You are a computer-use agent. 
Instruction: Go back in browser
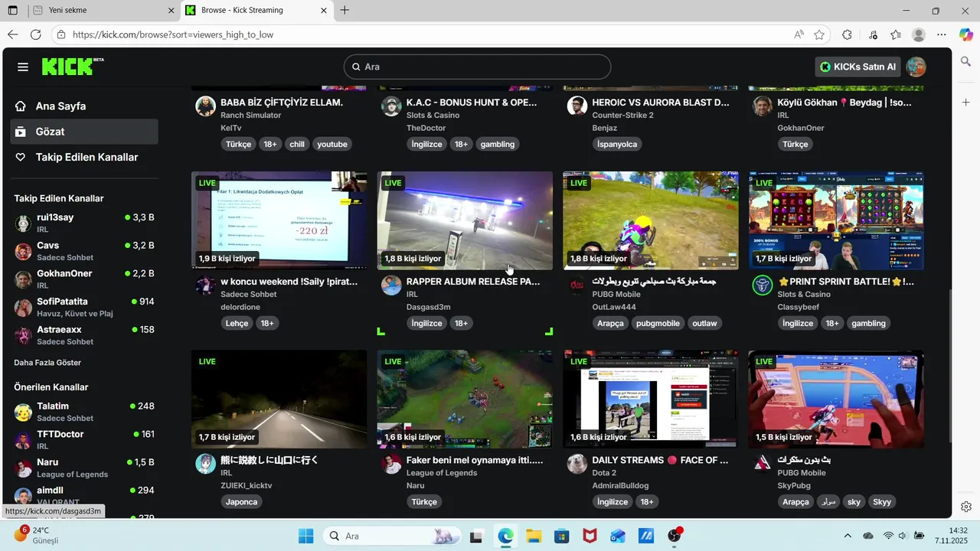pyautogui.click(x=12, y=34)
